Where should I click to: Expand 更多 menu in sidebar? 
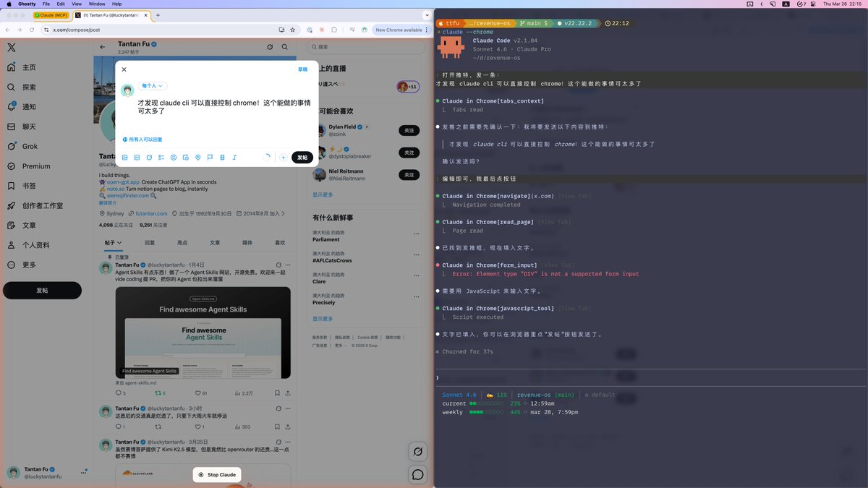point(21,265)
